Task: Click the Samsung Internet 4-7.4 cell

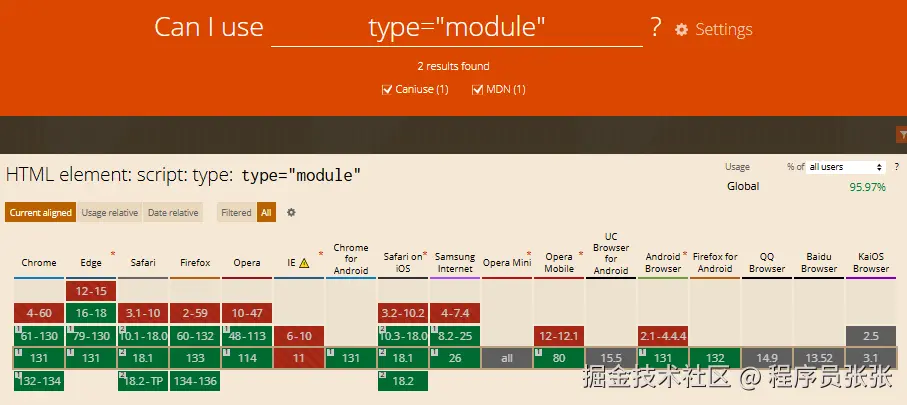Action: [x=455, y=313]
